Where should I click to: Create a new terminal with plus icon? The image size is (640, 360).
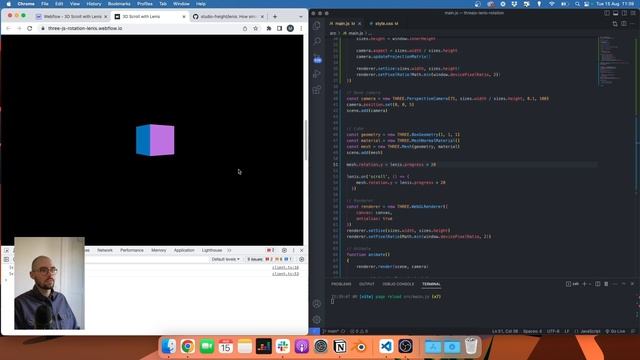coord(584,284)
